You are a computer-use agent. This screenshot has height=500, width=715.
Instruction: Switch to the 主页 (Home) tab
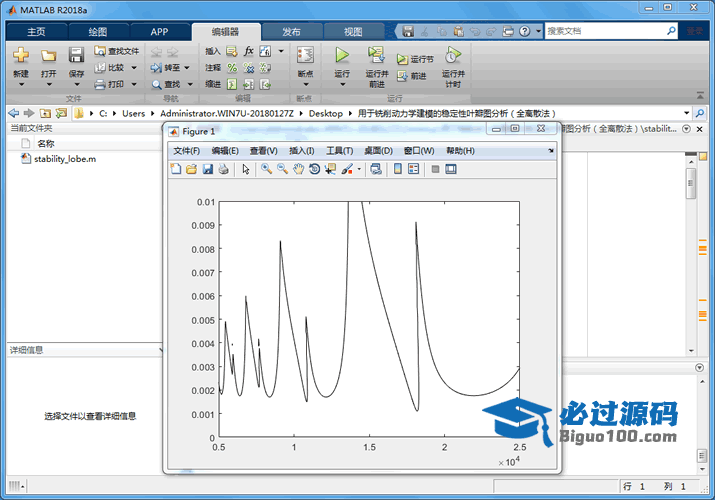(x=36, y=31)
